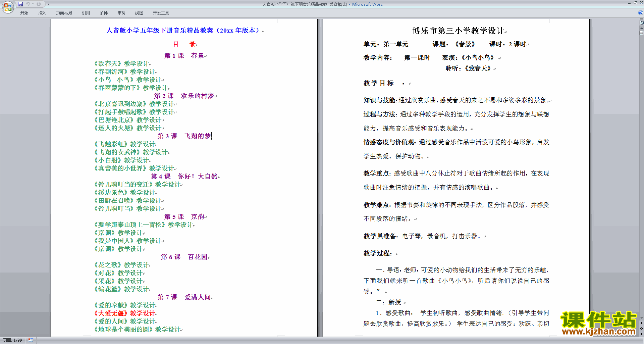
Task: Click the heading 第 4 课 你好！大自然
Action: pyautogui.click(x=184, y=177)
